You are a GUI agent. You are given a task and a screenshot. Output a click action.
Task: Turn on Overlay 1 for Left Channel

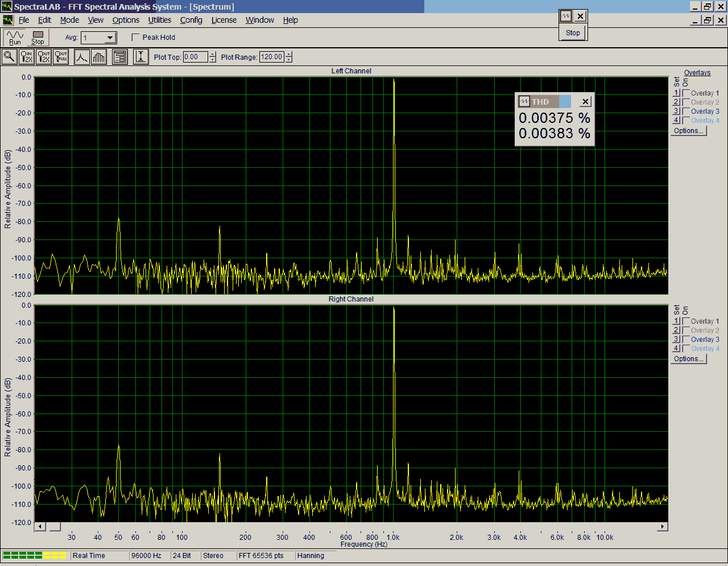tap(686, 93)
